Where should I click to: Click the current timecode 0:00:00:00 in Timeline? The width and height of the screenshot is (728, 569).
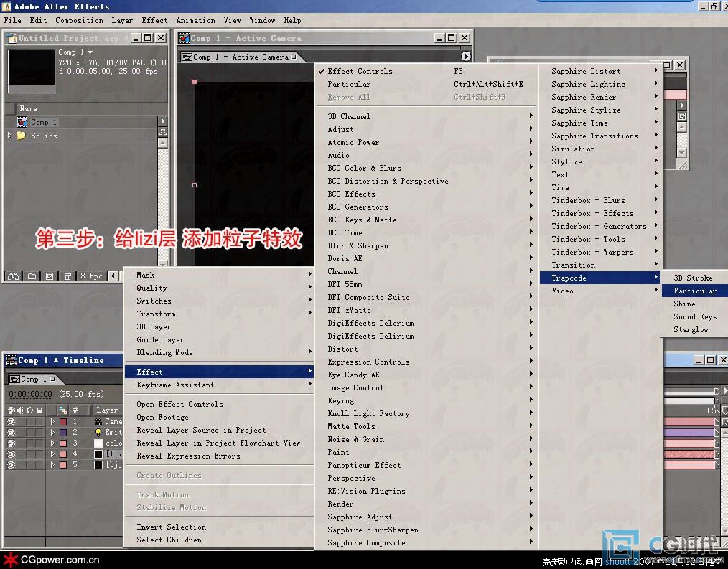31,394
